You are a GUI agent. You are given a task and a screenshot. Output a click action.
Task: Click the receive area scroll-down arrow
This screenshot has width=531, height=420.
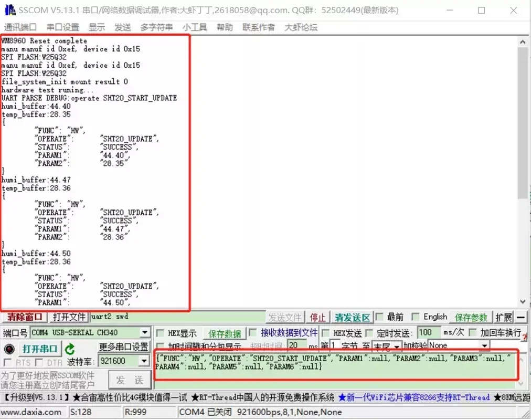pos(523,301)
